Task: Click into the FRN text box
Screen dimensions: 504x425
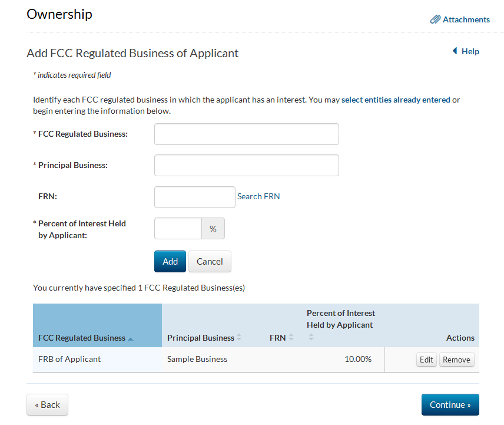Action: click(x=194, y=197)
